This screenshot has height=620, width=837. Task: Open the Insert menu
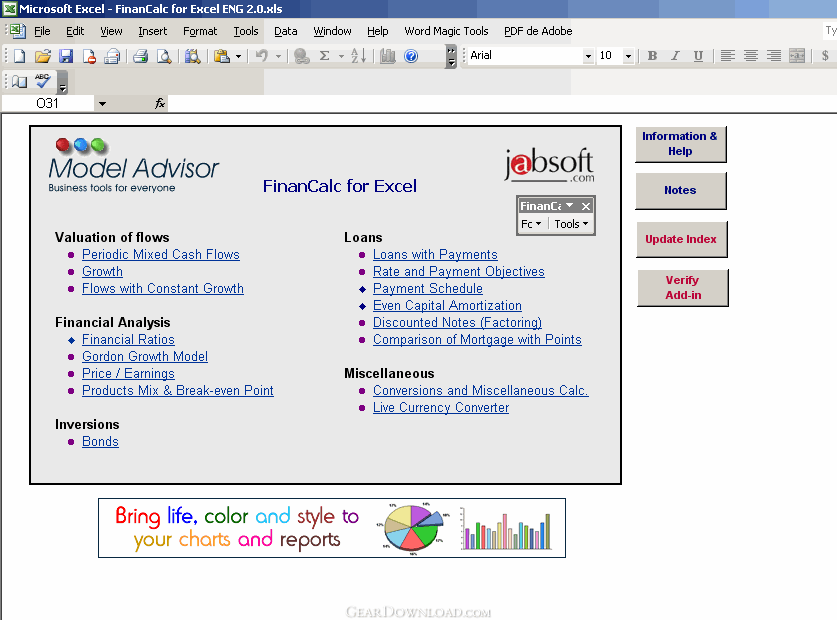point(153,31)
